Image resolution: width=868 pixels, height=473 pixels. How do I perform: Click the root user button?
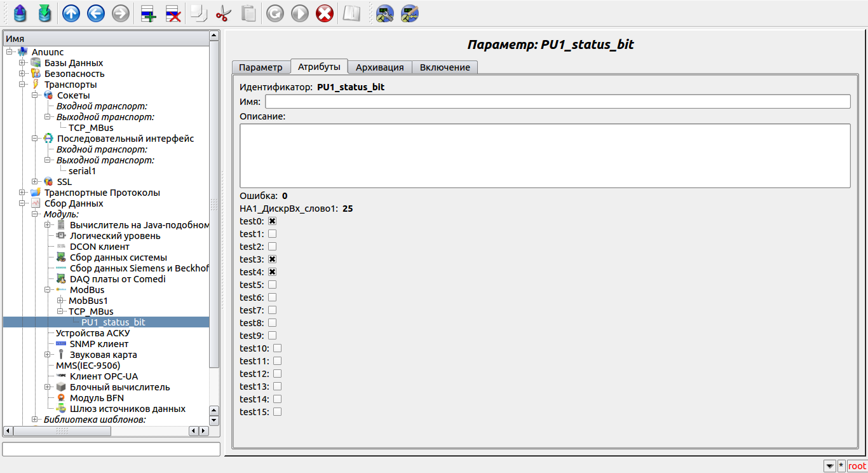(x=857, y=466)
